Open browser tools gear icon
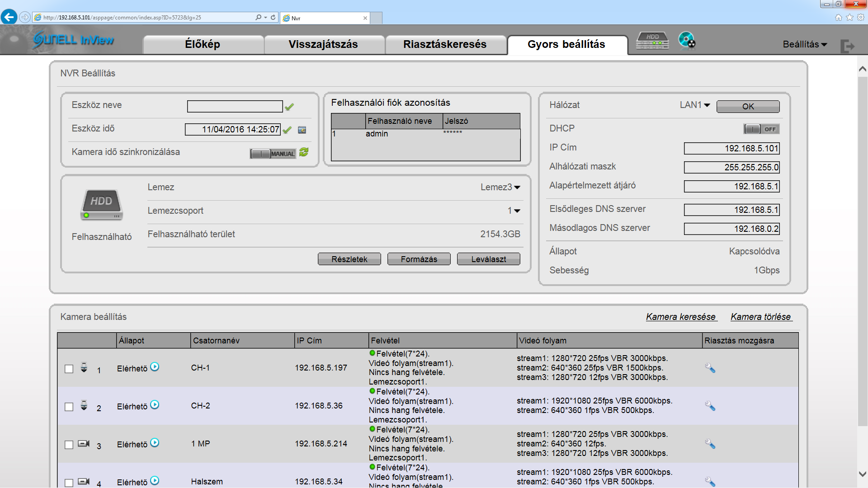 click(x=861, y=17)
